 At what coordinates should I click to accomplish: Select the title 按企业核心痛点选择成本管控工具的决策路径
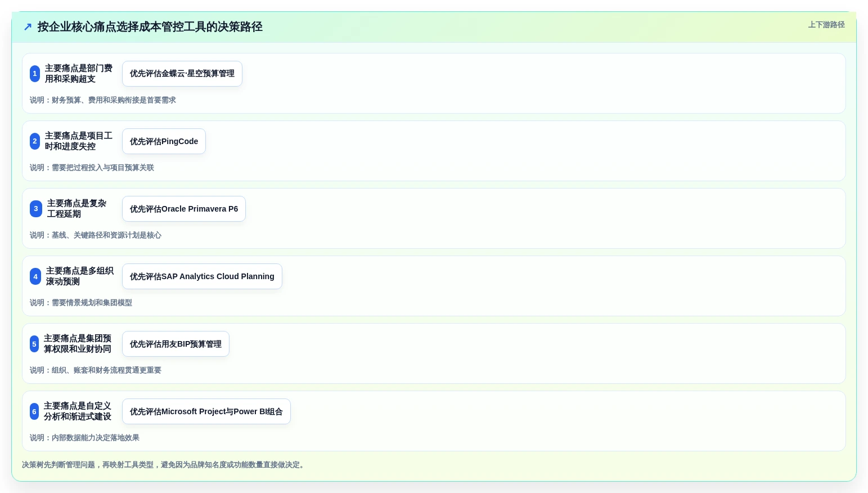click(x=150, y=27)
